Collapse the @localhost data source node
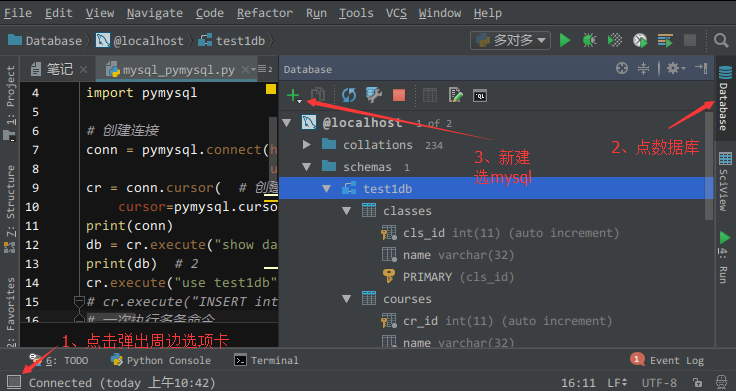This screenshot has height=391, width=736. pos(287,123)
